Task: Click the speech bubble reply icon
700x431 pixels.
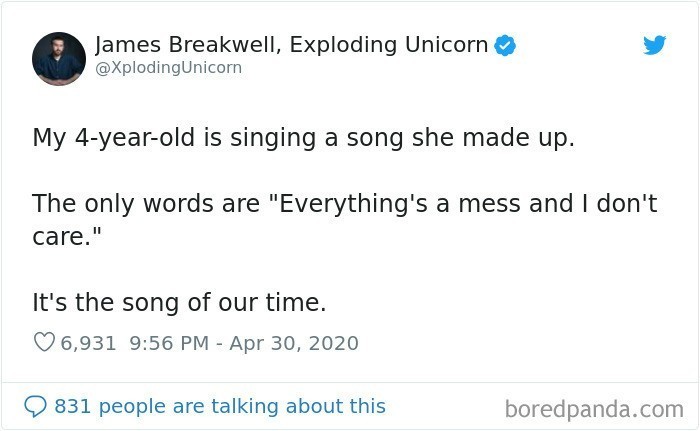Action: 35,406
